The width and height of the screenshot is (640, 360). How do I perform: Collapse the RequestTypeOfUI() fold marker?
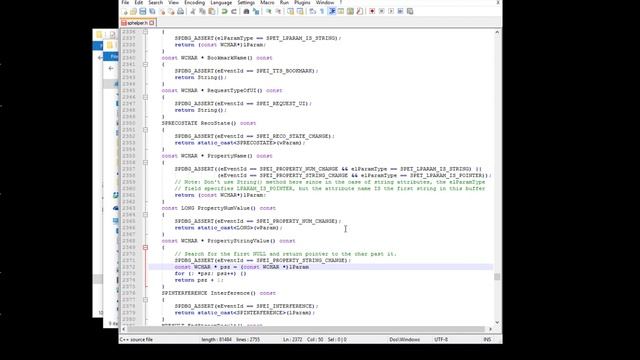[x=145, y=97]
